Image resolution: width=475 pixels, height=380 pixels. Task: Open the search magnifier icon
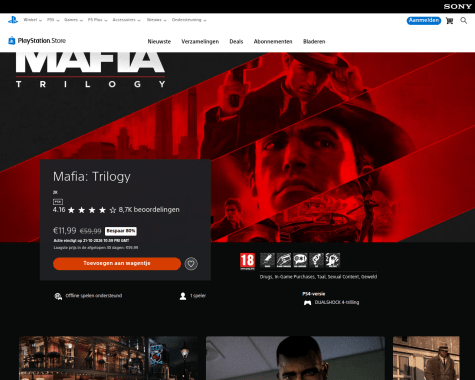(464, 21)
